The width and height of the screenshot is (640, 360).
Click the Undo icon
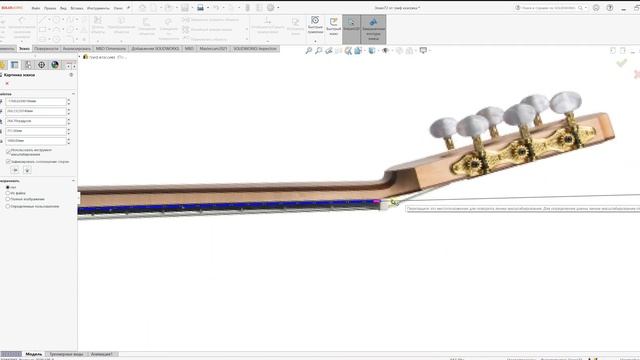(x=216, y=8)
